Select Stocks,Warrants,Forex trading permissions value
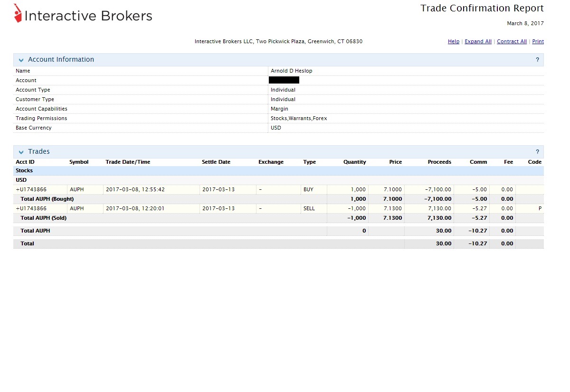Screen dimensions: 570x392 pyautogui.click(x=299, y=118)
